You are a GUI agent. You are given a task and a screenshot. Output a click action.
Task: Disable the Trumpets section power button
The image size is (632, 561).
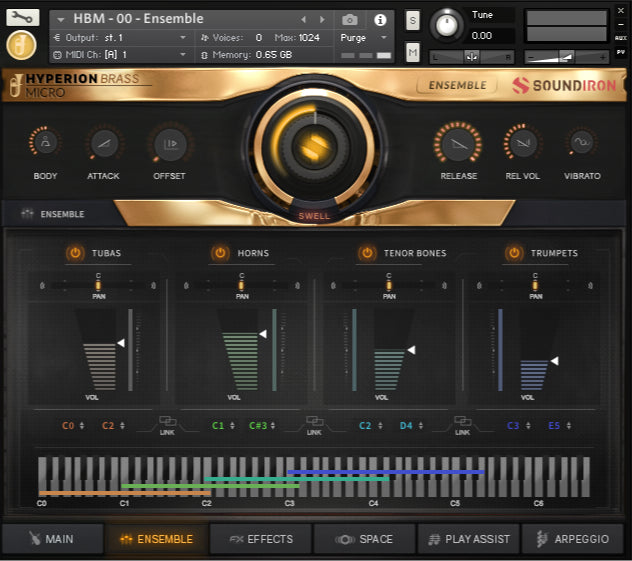[x=514, y=253]
